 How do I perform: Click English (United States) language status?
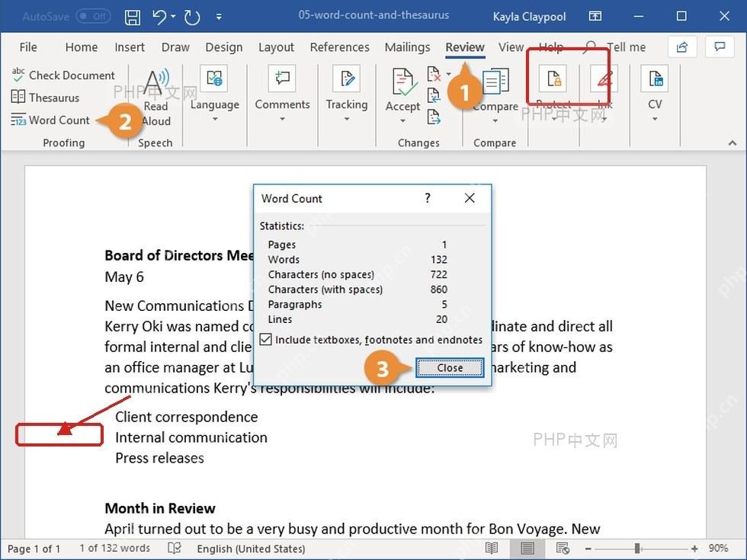coord(251,549)
